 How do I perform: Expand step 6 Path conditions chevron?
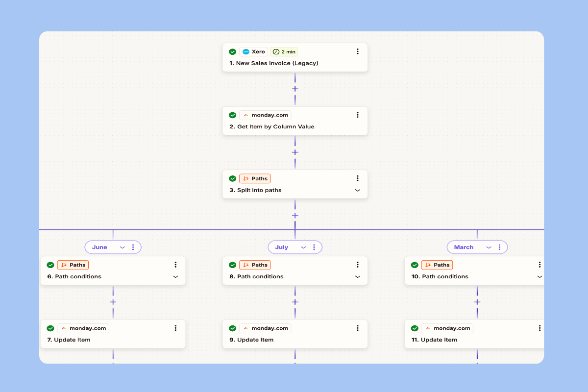175,277
